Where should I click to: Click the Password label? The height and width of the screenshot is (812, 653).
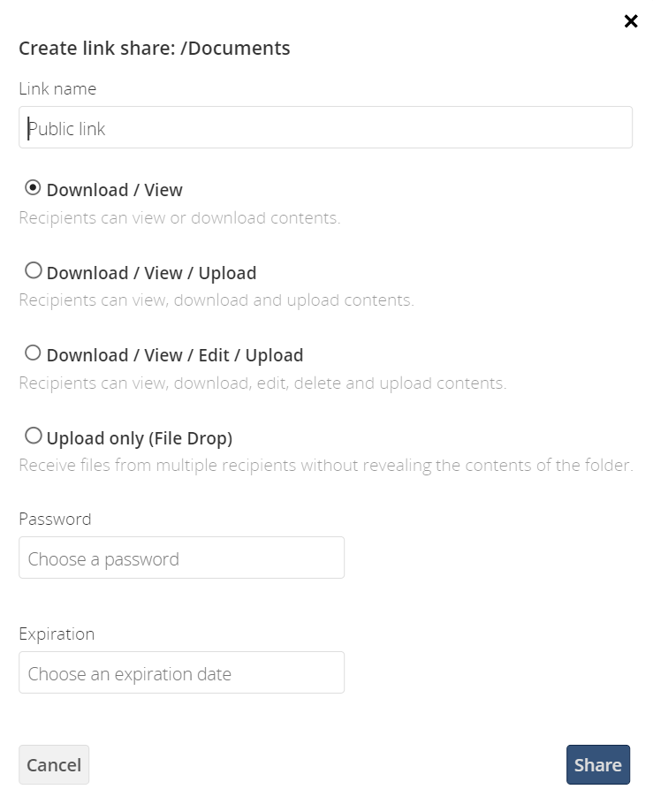click(55, 520)
